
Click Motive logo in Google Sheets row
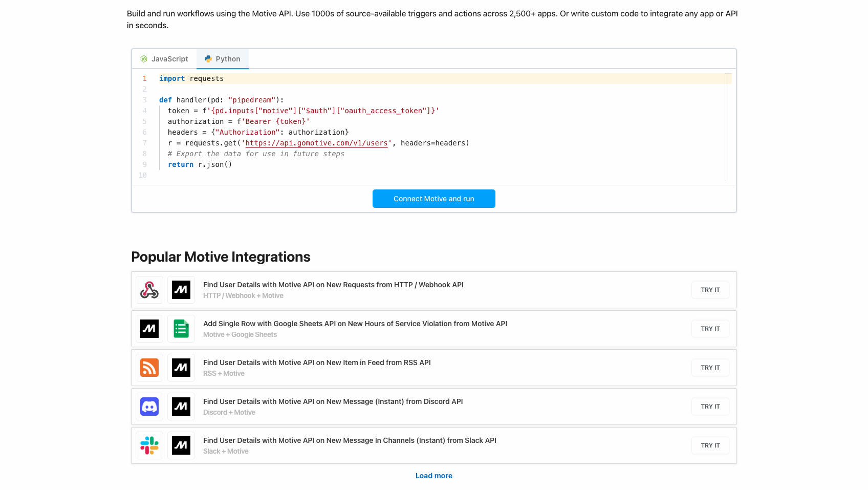[149, 329]
